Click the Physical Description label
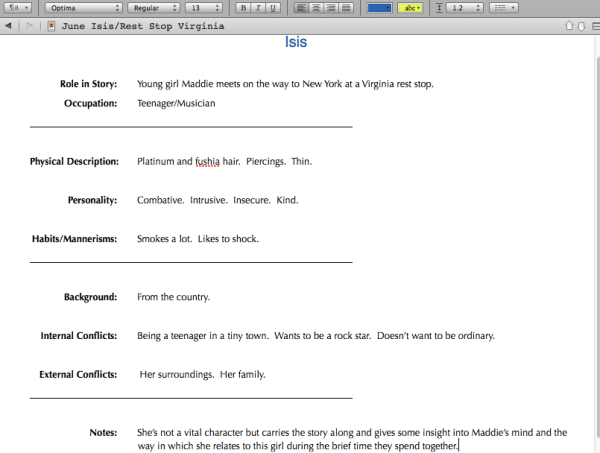 coord(74,161)
